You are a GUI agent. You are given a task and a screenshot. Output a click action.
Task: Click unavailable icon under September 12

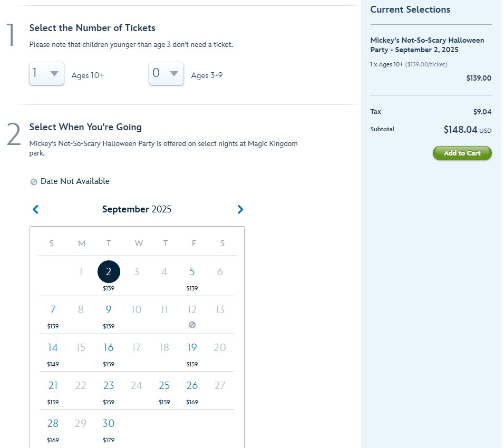192,325
